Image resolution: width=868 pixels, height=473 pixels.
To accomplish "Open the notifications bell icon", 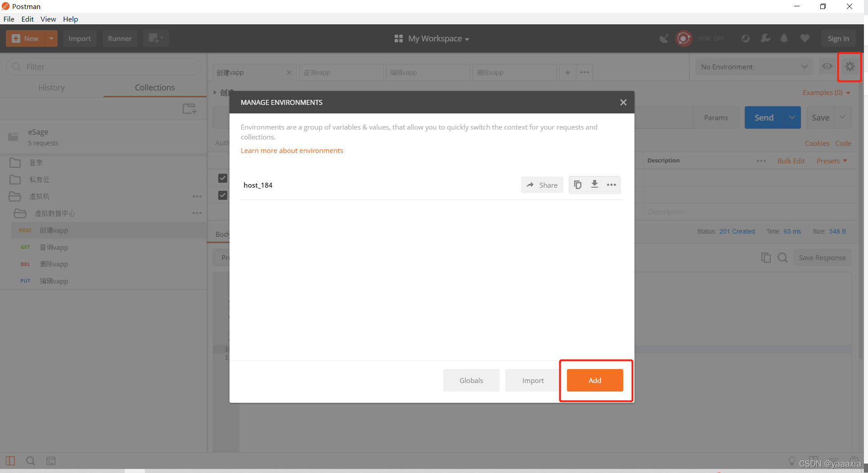I will [784, 38].
